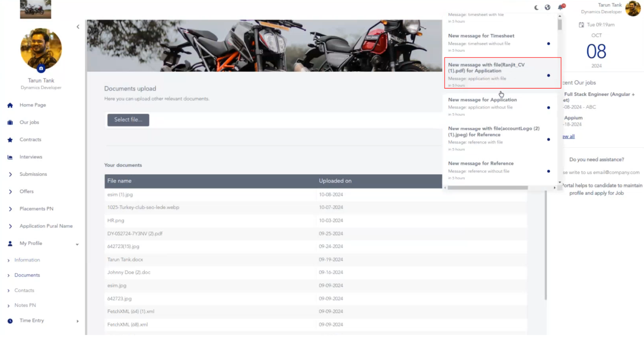Image resolution: width=644 pixels, height=338 pixels.
Task: Open the Full Stack Engineer job link
Action: (x=599, y=97)
